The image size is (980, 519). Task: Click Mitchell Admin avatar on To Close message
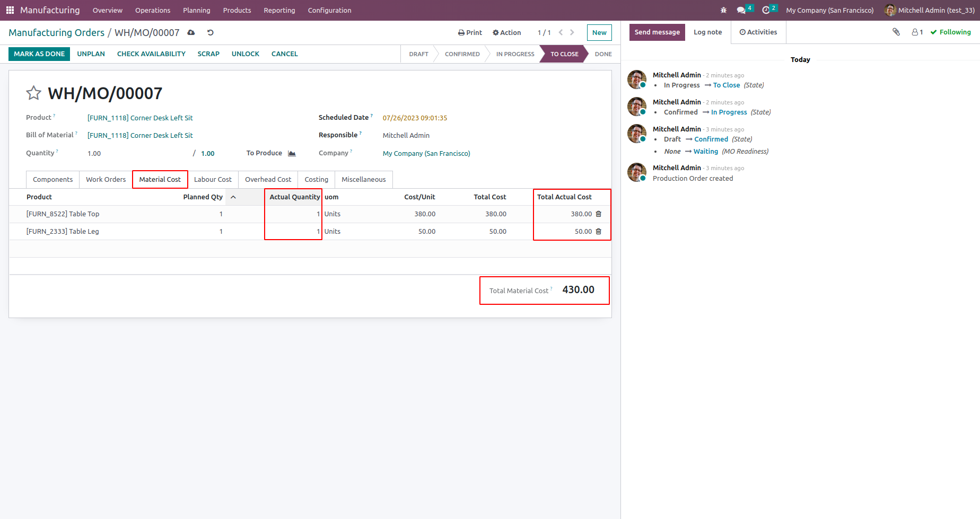[x=637, y=80]
